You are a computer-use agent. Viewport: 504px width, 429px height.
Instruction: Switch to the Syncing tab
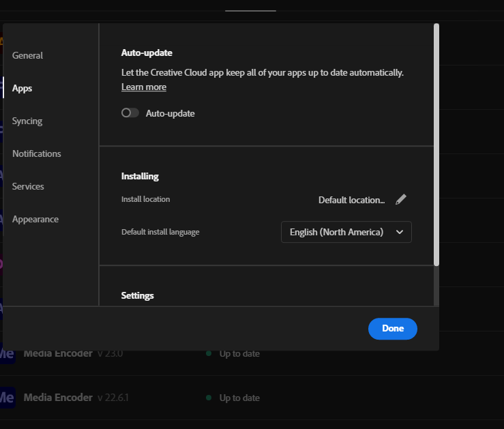[x=27, y=121]
